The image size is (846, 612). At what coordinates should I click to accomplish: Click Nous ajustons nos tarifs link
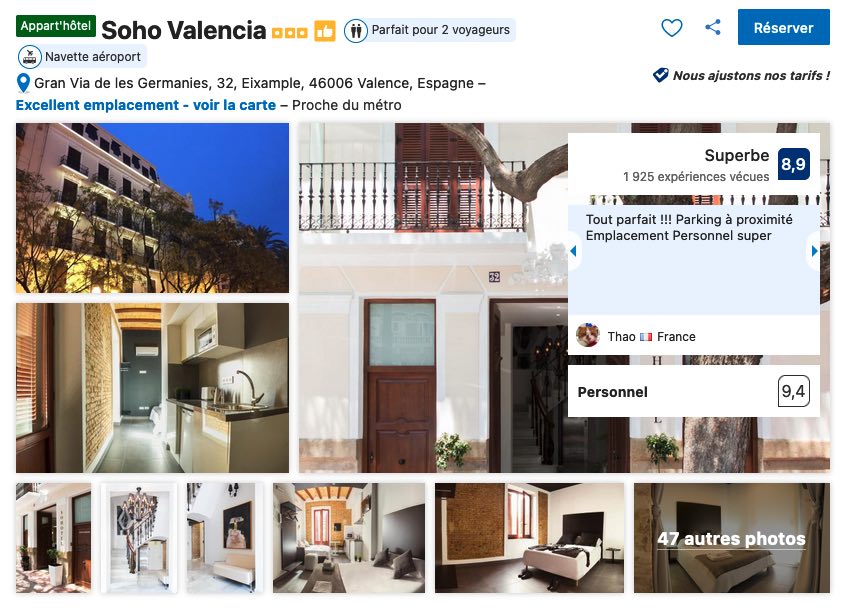click(751, 76)
